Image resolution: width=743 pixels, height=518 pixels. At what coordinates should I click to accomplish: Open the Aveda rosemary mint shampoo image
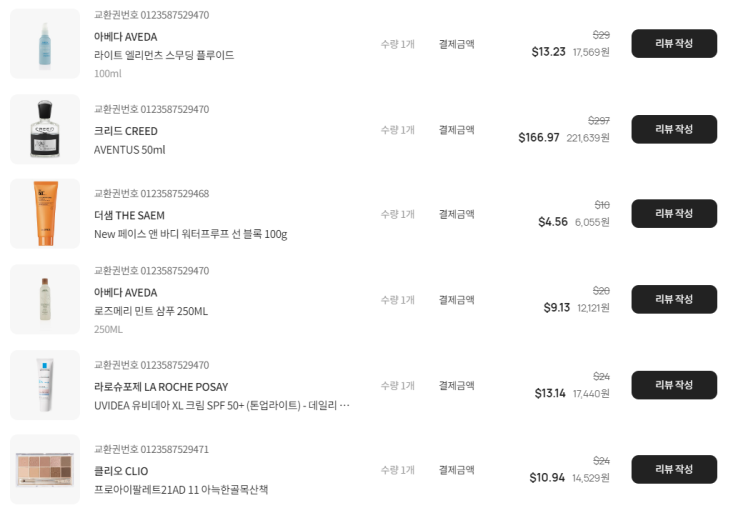pos(45,299)
